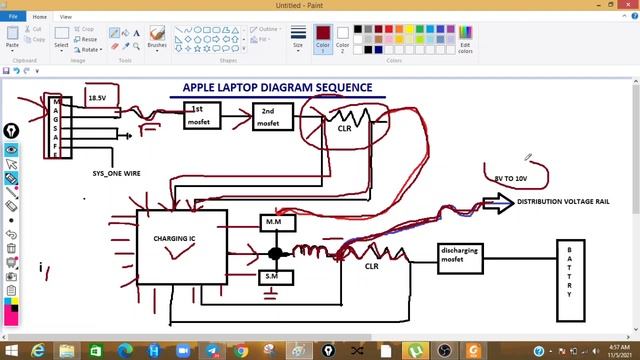The image size is (640, 360).
Task: Open the Select dropdown arrow
Action: 62,51
